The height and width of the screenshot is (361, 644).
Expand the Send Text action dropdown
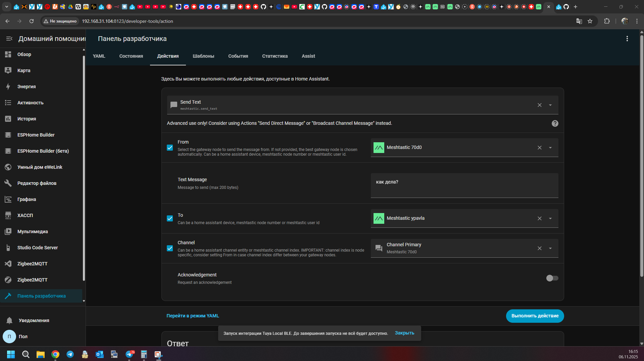[550, 105]
